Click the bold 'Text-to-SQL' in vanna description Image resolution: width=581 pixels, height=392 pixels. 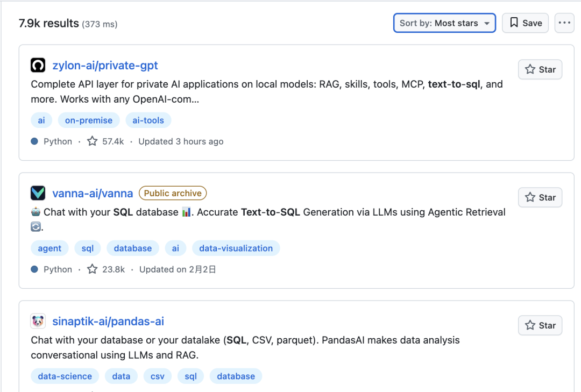(x=271, y=212)
